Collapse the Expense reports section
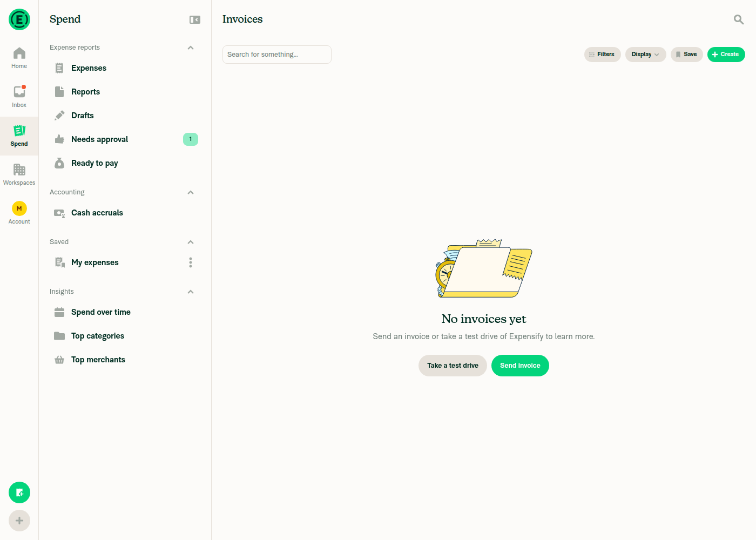 pyautogui.click(x=191, y=48)
